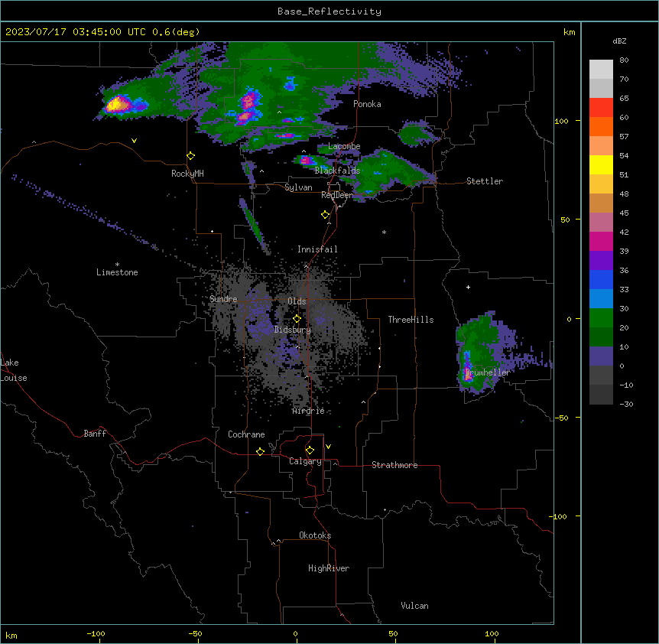Click the Limestone label
This screenshot has width=659, height=644.
pos(117,272)
